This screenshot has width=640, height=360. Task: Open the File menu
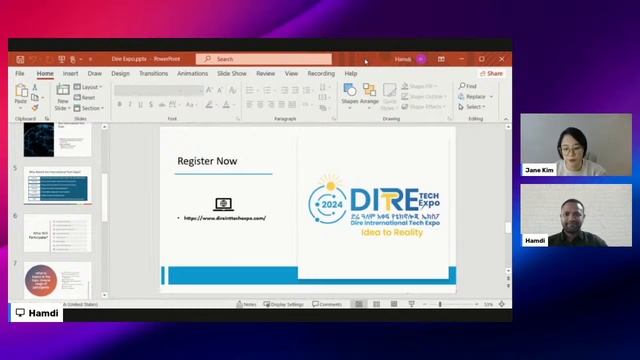pos(20,73)
